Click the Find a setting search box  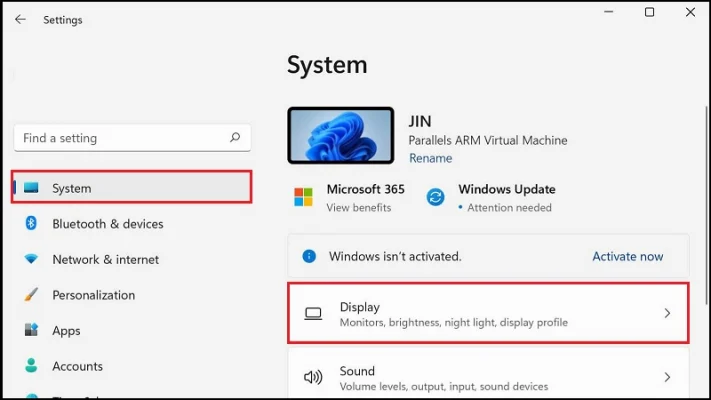point(120,138)
